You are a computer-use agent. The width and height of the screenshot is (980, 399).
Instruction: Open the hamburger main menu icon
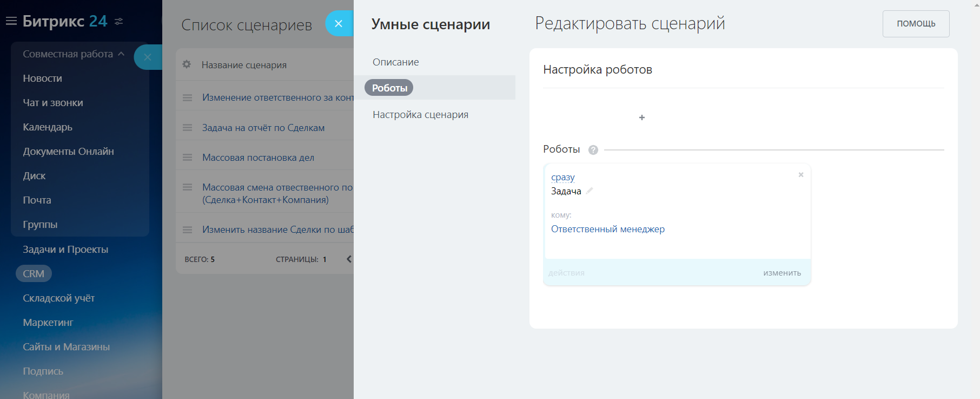coord(11,21)
